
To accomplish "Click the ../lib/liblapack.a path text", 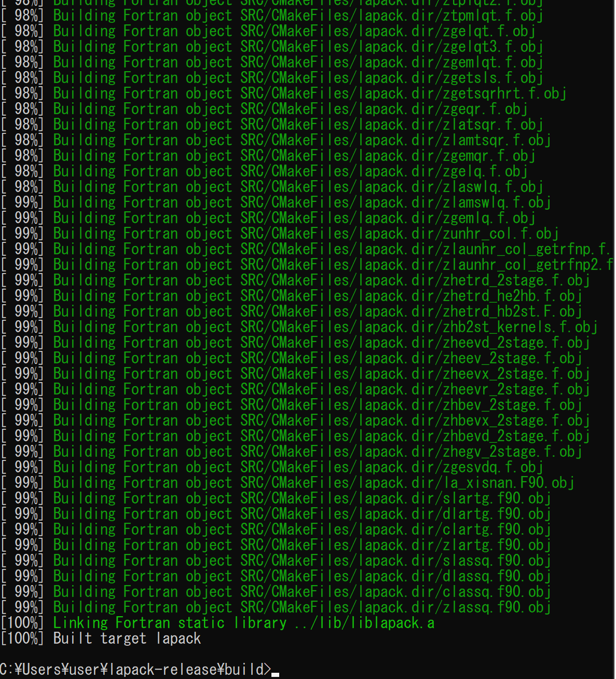I will [x=364, y=623].
